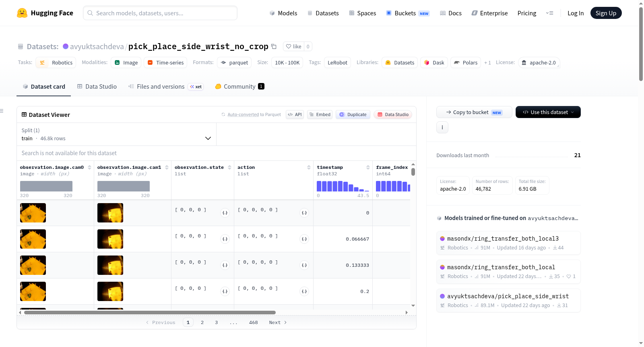Open the Files and versions tab

pyautogui.click(x=166, y=87)
